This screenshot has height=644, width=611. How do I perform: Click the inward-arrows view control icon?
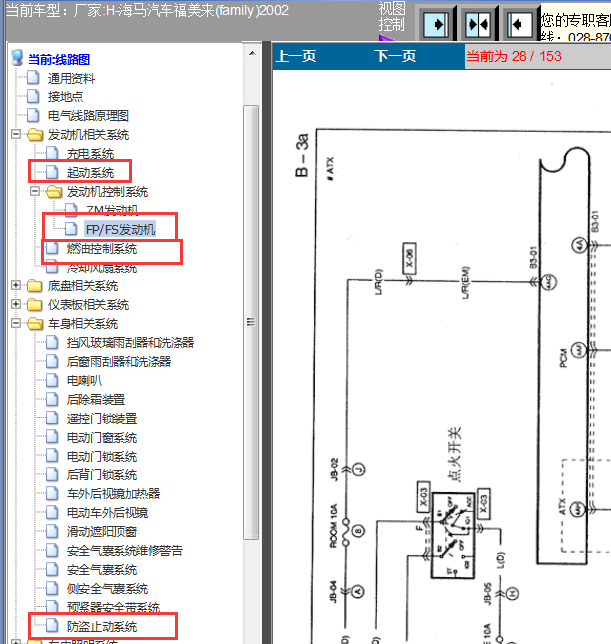[x=478, y=24]
